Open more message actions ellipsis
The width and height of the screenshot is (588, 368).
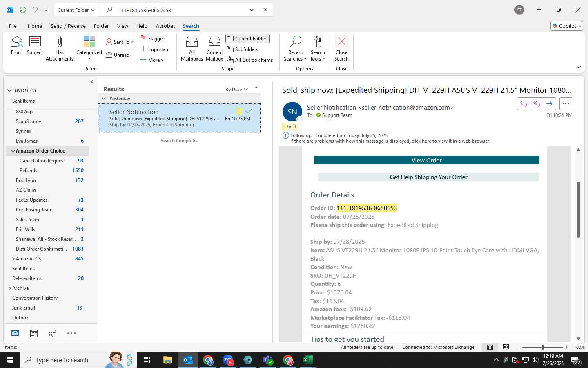click(x=566, y=104)
